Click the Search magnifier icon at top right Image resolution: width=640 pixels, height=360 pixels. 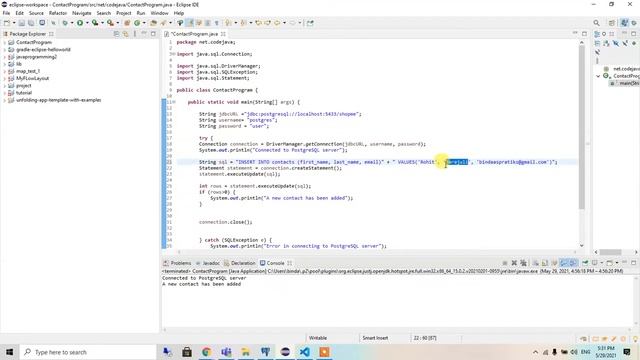[x=596, y=23]
